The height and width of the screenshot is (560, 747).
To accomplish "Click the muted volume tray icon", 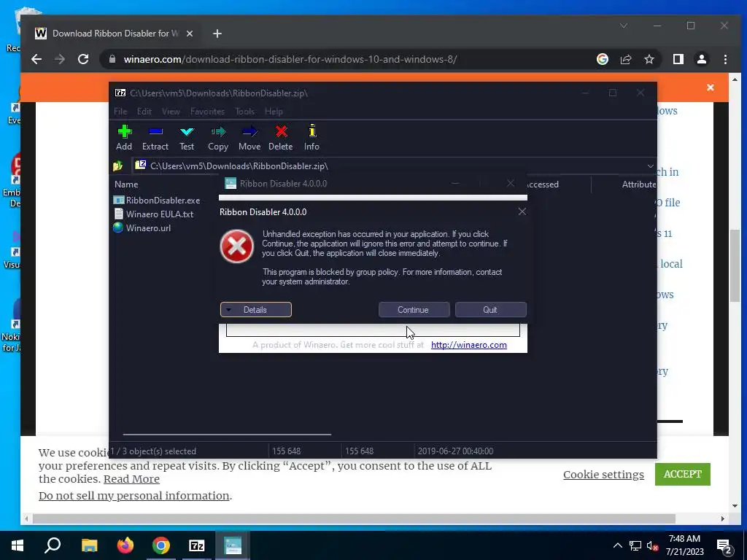I will click(652, 545).
